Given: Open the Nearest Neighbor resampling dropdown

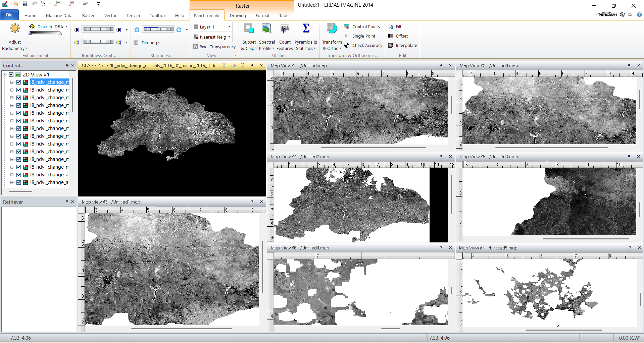Looking at the screenshot, I should point(229,37).
